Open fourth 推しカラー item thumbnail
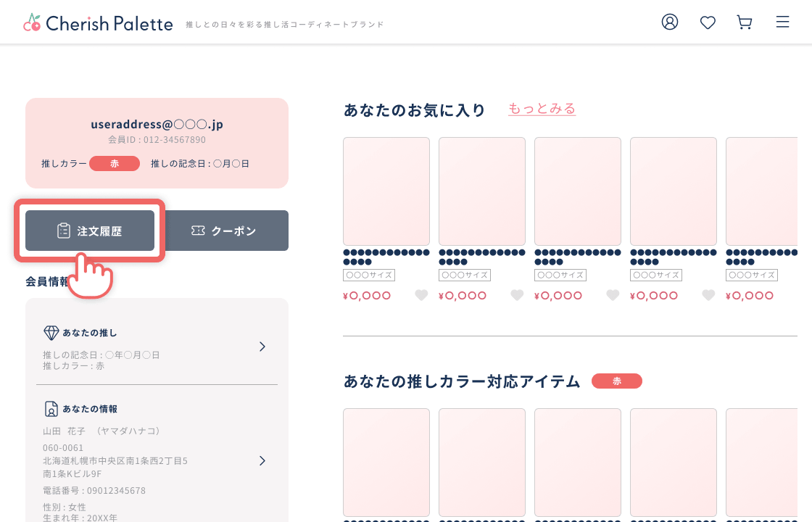The image size is (812, 522). (x=674, y=463)
